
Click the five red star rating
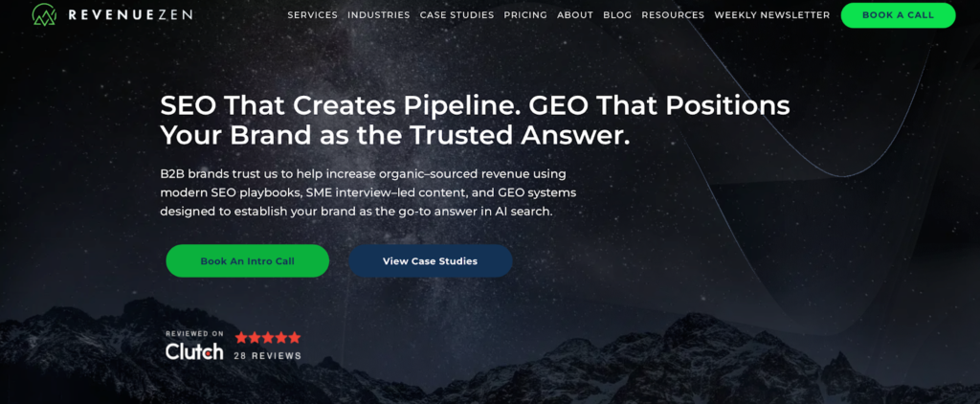click(x=268, y=338)
